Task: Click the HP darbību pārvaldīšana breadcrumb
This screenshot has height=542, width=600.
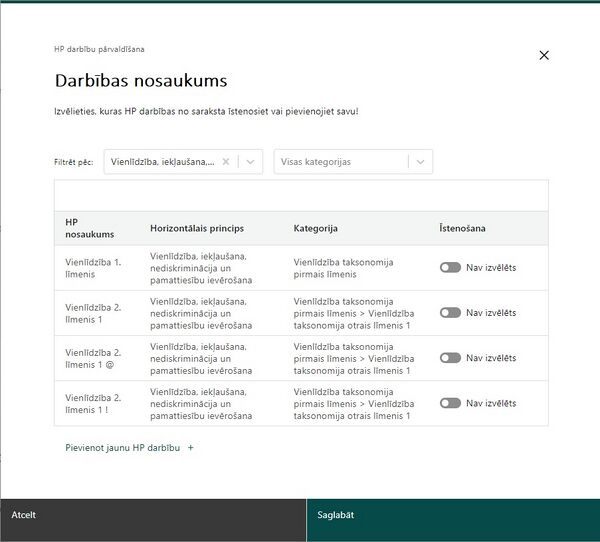Action: tap(99, 49)
